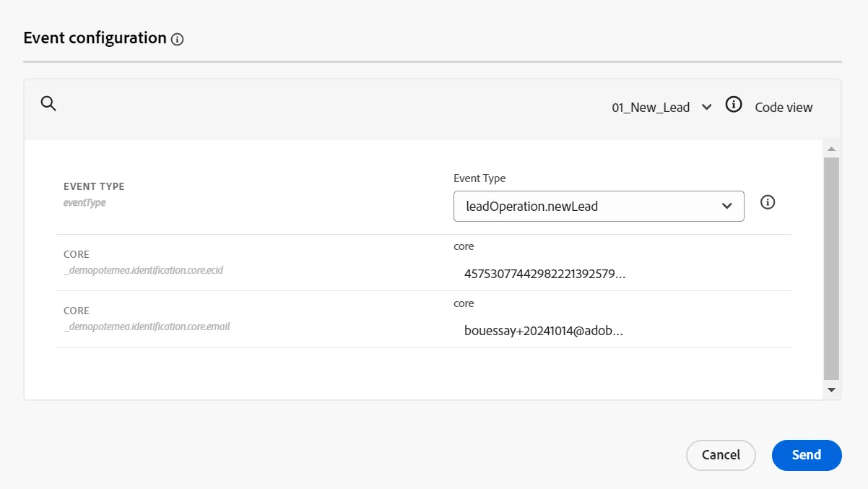Click the ecid value field starting 4575307

point(544,274)
